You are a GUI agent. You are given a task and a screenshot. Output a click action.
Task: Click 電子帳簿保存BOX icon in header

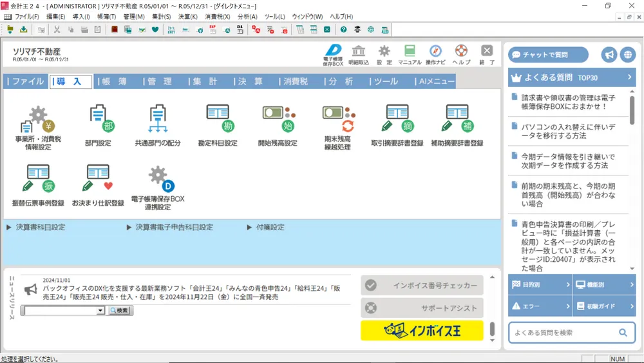click(x=333, y=54)
